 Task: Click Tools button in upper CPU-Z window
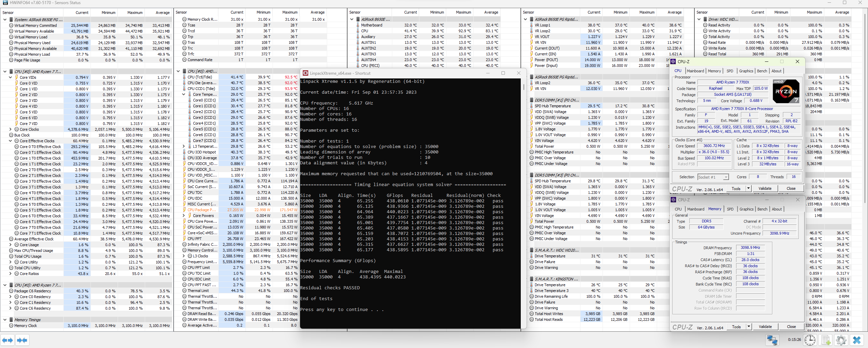pyautogui.click(x=736, y=188)
